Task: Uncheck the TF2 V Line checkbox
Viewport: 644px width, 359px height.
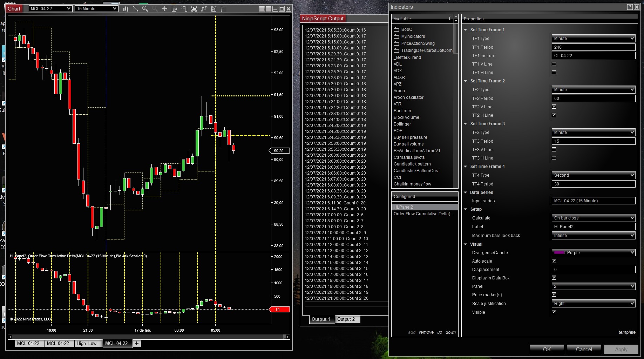Action: click(x=554, y=107)
